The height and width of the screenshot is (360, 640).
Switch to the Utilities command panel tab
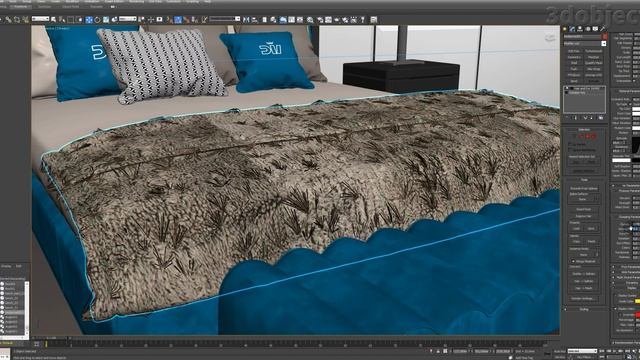pyautogui.click(x=602, y=29)
